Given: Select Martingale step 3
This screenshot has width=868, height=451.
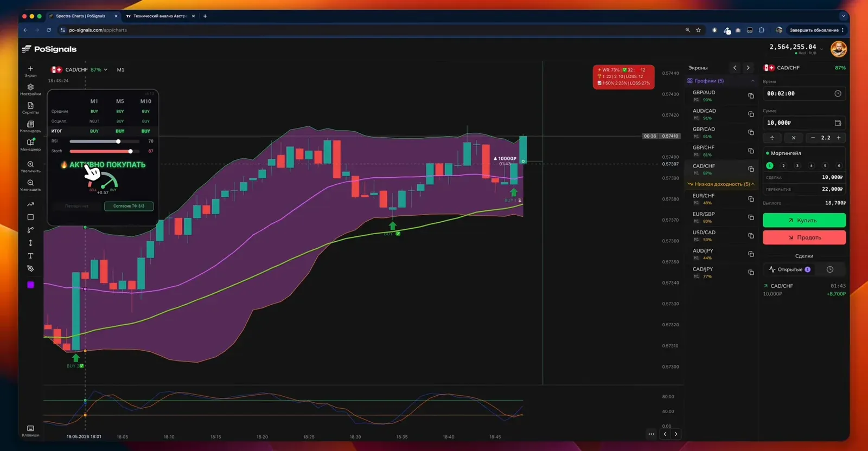Looking at the screenshot, I should point(797,166).
